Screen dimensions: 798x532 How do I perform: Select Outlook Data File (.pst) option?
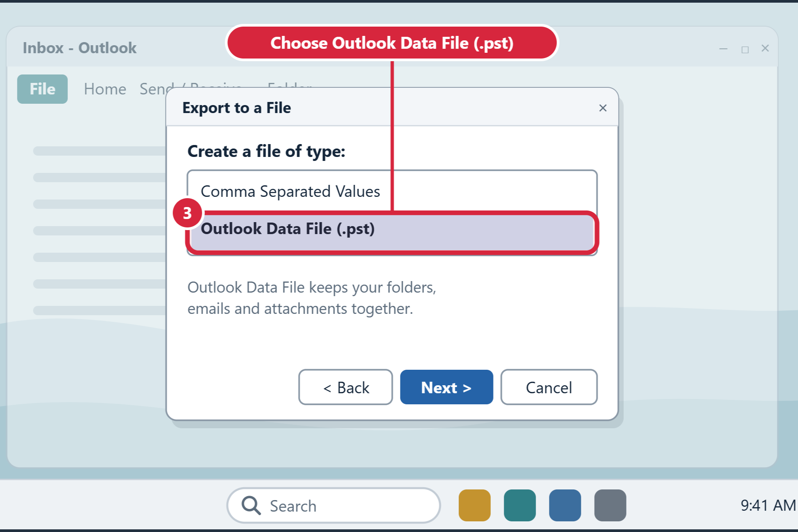(x=392, y=232)
